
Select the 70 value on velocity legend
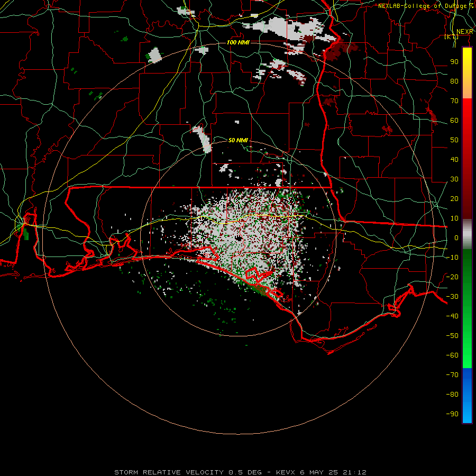tap(454, 101)
